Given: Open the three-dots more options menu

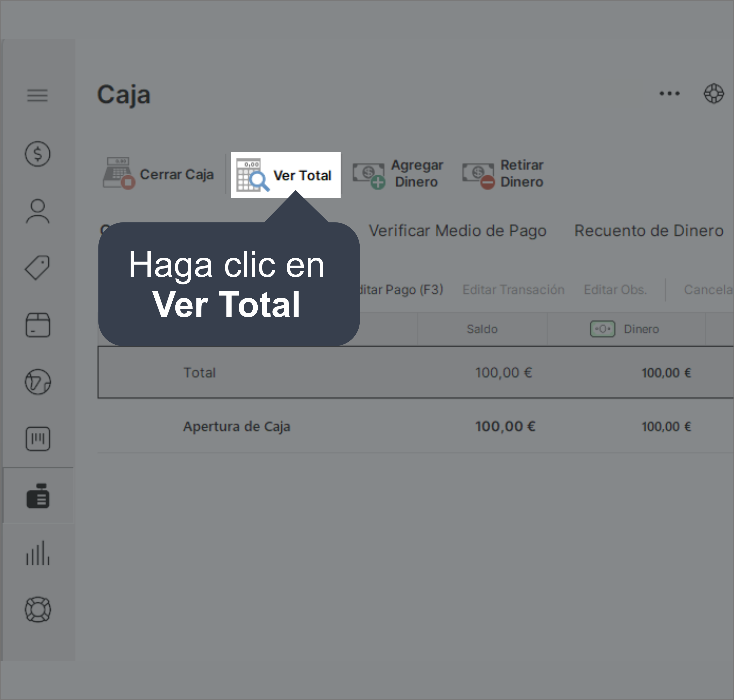Looking at the screenshot, I should pyautogui.click(x=669, y=93).
